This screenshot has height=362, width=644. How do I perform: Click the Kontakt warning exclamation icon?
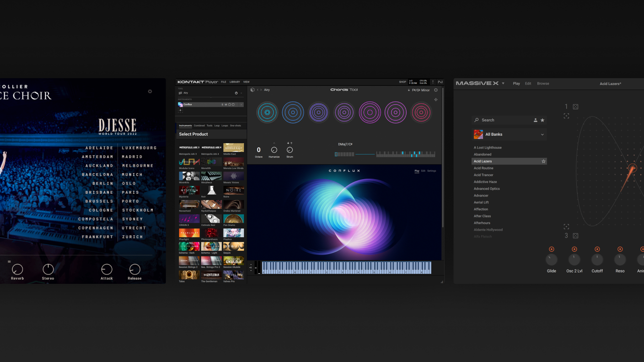coord(433,82)
